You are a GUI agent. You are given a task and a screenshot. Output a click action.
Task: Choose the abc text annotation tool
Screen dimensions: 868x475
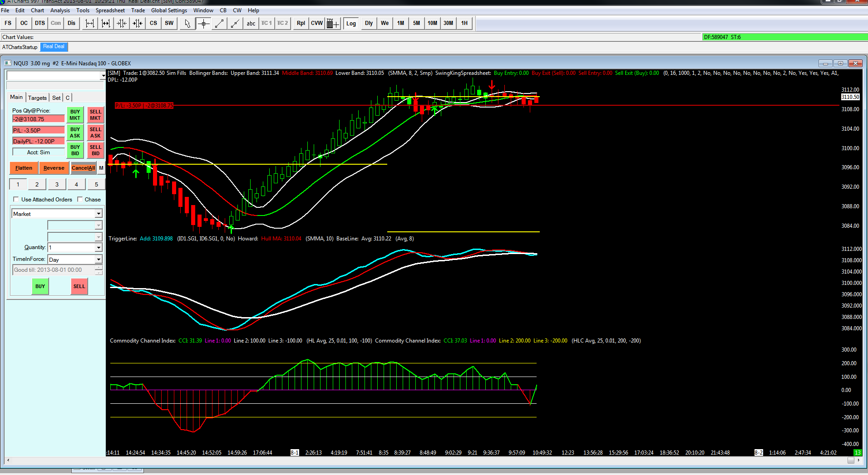(x=251, y=24)
